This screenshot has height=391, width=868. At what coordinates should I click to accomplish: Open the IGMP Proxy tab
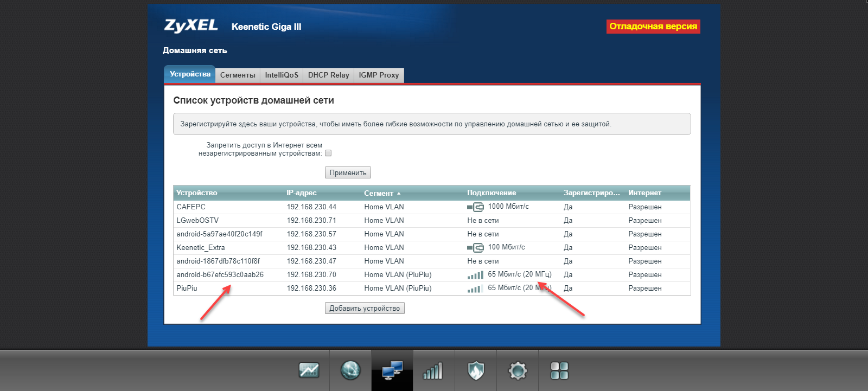(x=379, y=75)
